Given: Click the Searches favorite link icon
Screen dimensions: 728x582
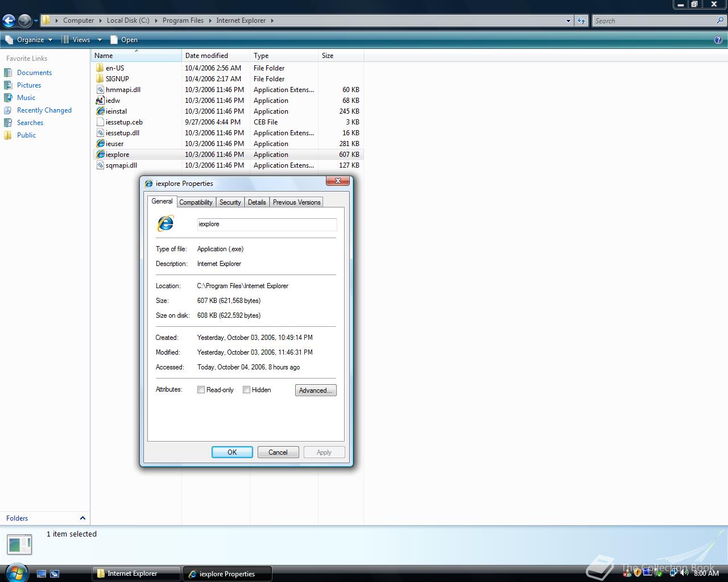Looking at the screenshot, I should click(x=8, y=123).
